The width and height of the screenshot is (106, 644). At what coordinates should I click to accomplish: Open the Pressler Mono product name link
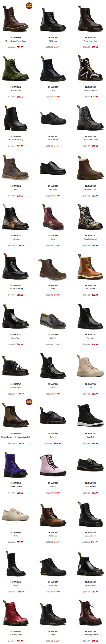pos(53,140)
